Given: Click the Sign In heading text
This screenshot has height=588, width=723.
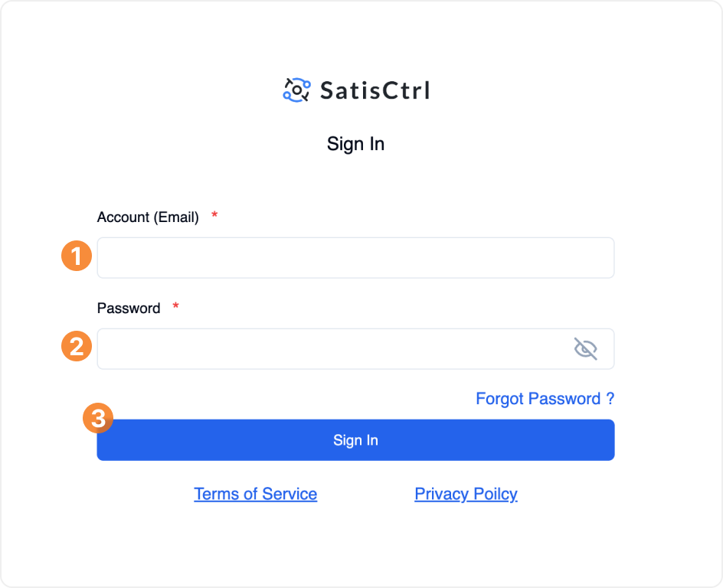Looking at the screenshot, I should [x=355, y=144].
